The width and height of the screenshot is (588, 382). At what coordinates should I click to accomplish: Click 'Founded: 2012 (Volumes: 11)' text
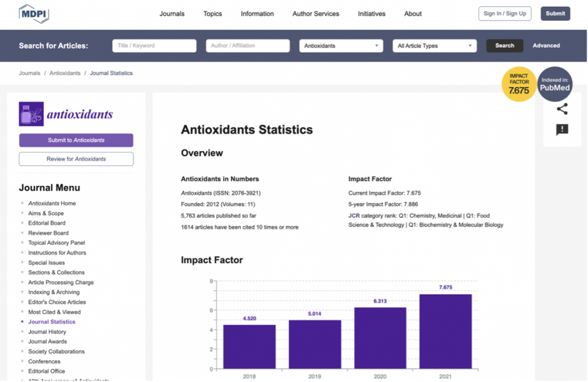(218, 205)
